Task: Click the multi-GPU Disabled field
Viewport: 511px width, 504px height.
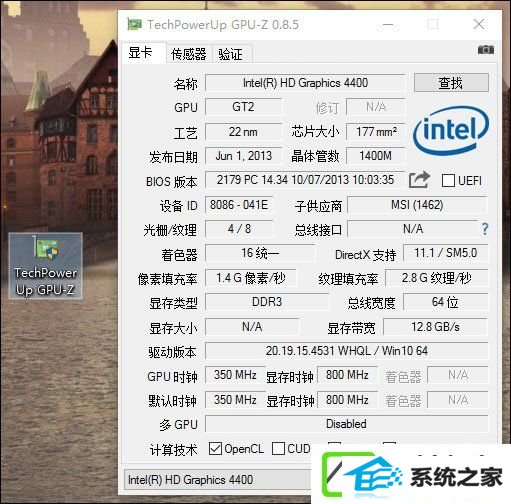Action: pyautogui.click(x=347, y=424)
